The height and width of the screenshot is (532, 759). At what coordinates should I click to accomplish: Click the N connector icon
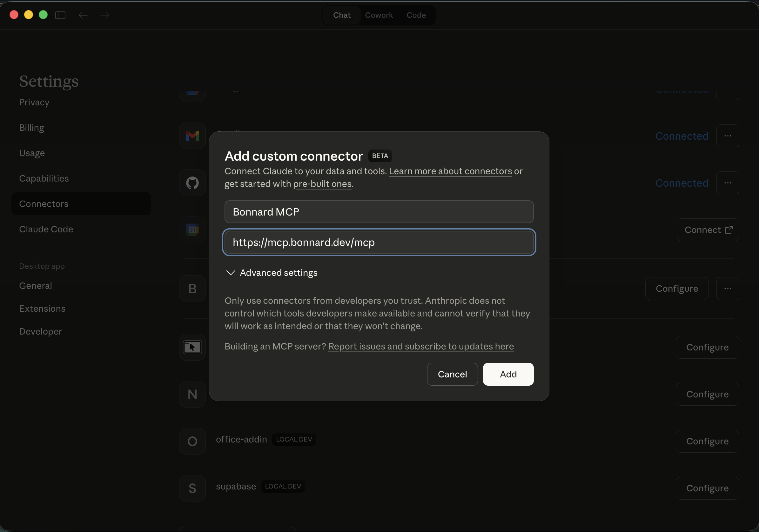192,394
